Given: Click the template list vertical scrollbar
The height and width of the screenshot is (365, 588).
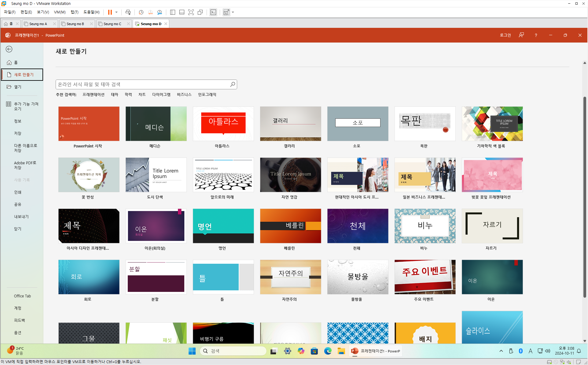Looking at the screenshot, I should [584, 196].
